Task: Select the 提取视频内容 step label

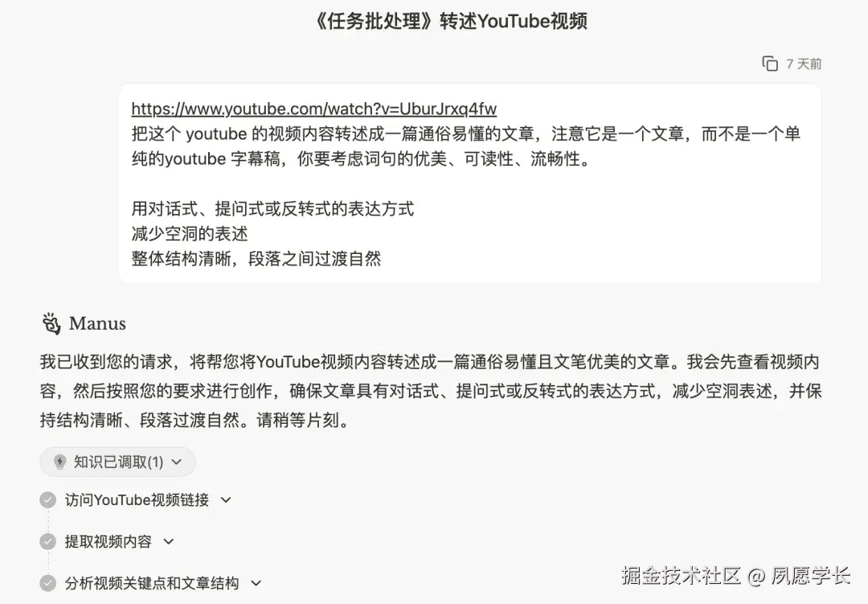Action: (x=108, y=541)
